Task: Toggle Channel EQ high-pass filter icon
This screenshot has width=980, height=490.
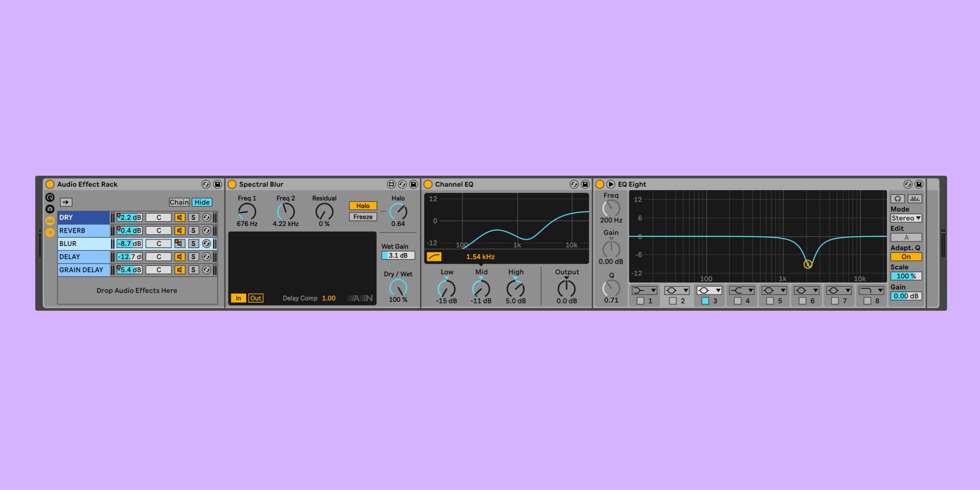Action: 434,256
